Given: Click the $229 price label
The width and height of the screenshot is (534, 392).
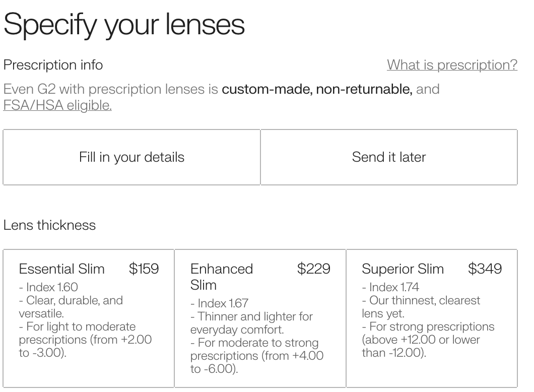Looking at the screenshot, I should click(x=314, y=269).
